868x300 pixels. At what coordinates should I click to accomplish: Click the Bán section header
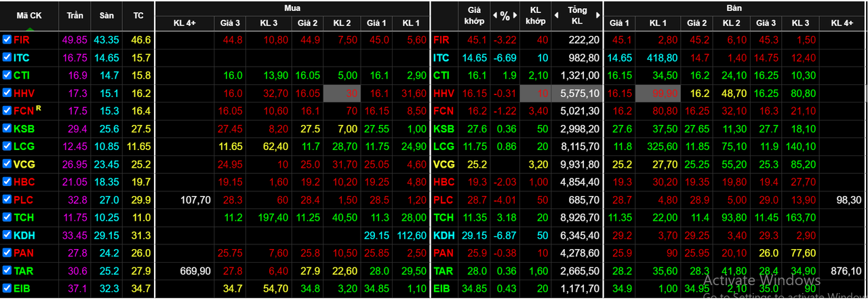735,7
